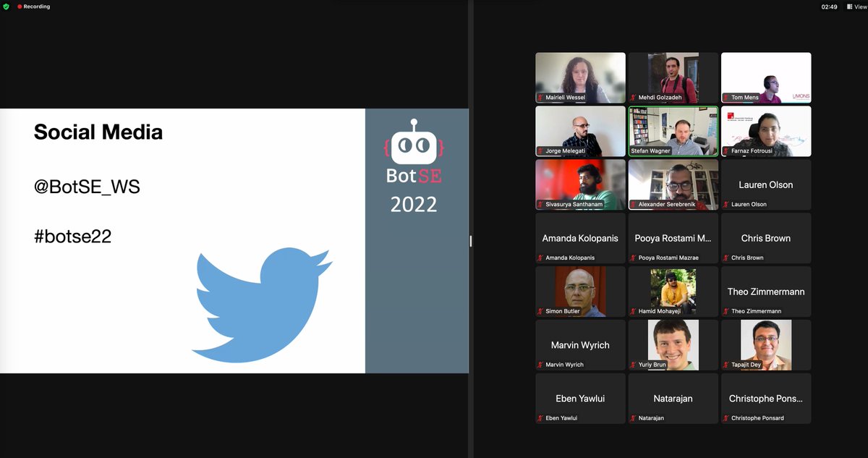This screenshot has width=868, height=458.
Task: Click Alexander Serebrenik's muted microphone icon
Action: pos(632,205)
